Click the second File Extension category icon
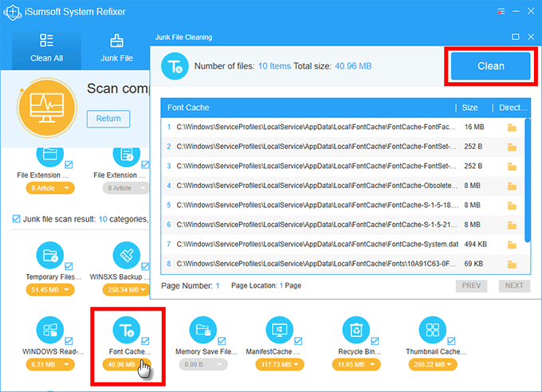 [127, 157]
